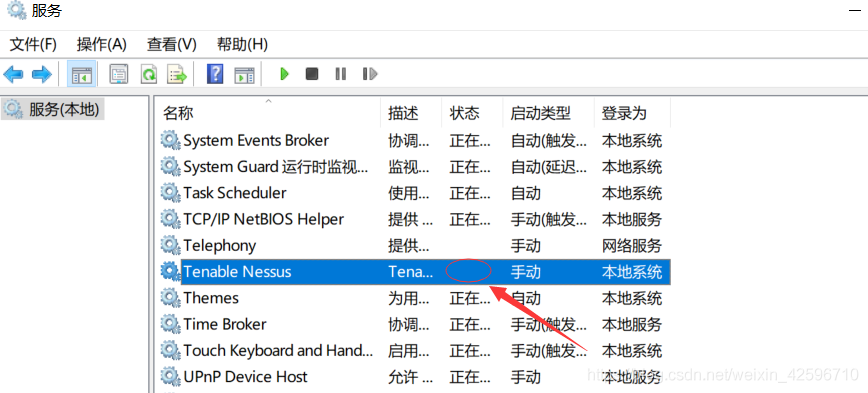Click the Forward arrow toolbar icon
The image size is (868, 393).
tap(42, 74)
